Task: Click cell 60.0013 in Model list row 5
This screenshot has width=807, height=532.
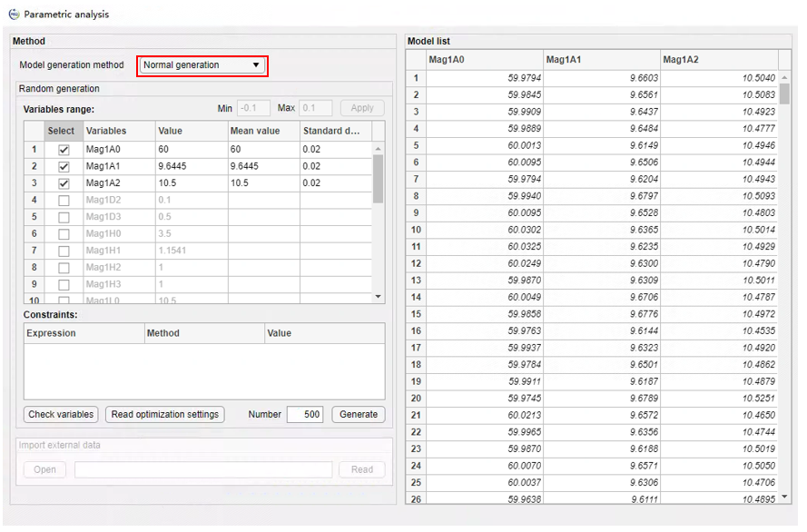Action: pos(485,145)
